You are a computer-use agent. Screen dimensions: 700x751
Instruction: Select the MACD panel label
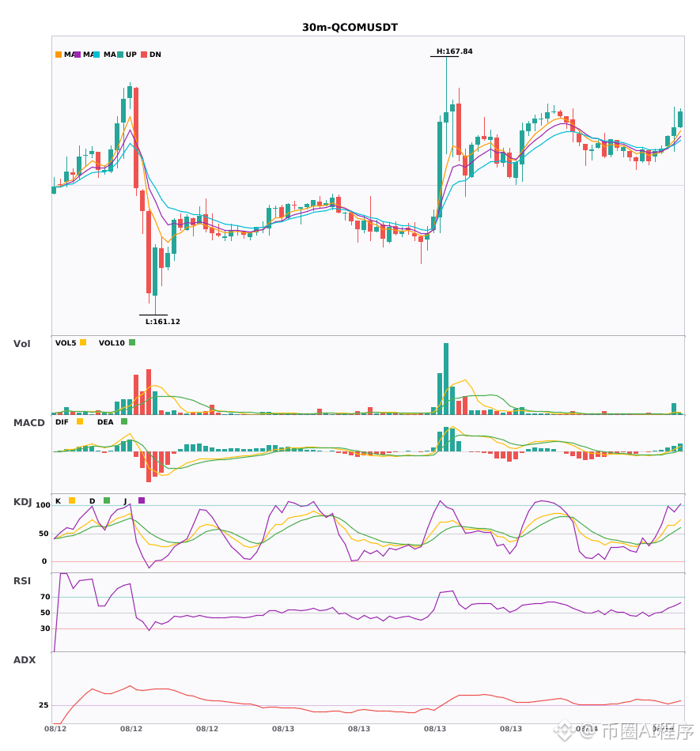point(28,423)
